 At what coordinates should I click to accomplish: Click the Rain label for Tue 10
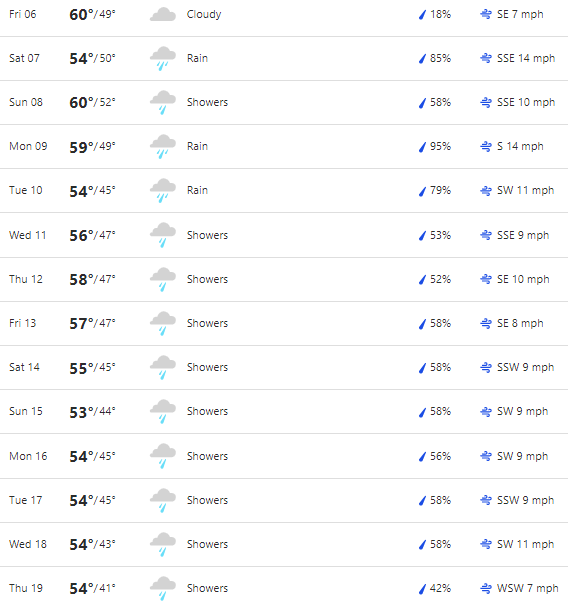point(197,191)
